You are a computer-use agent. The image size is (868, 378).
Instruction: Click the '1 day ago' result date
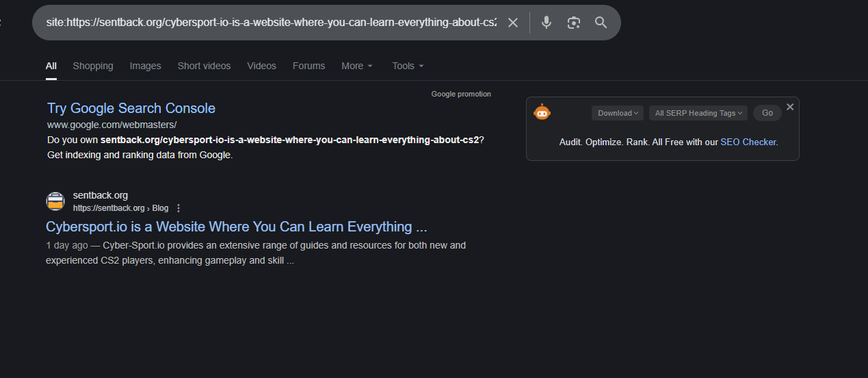point(66,245)
